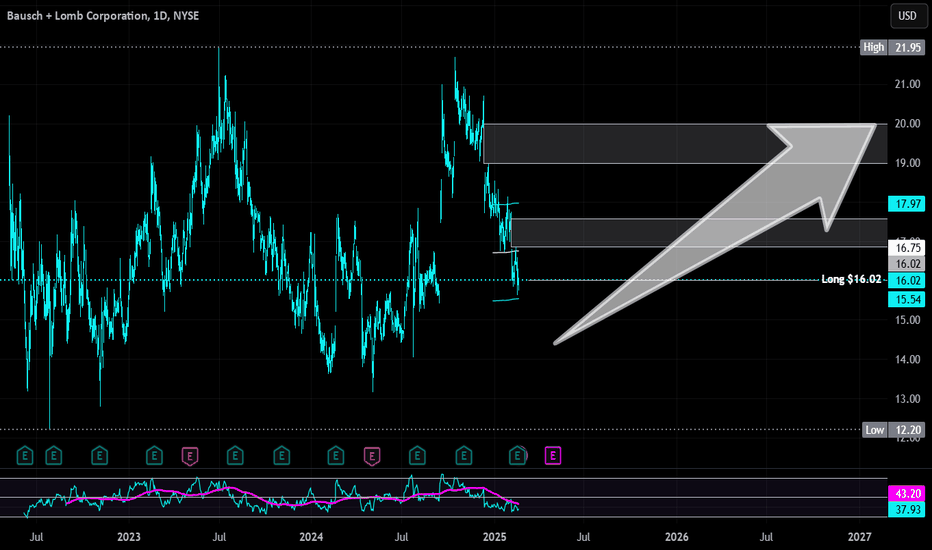This screenshot has height=550, width=932.
Task: Click the 20.00 price axis label
Action: (907, 124)
